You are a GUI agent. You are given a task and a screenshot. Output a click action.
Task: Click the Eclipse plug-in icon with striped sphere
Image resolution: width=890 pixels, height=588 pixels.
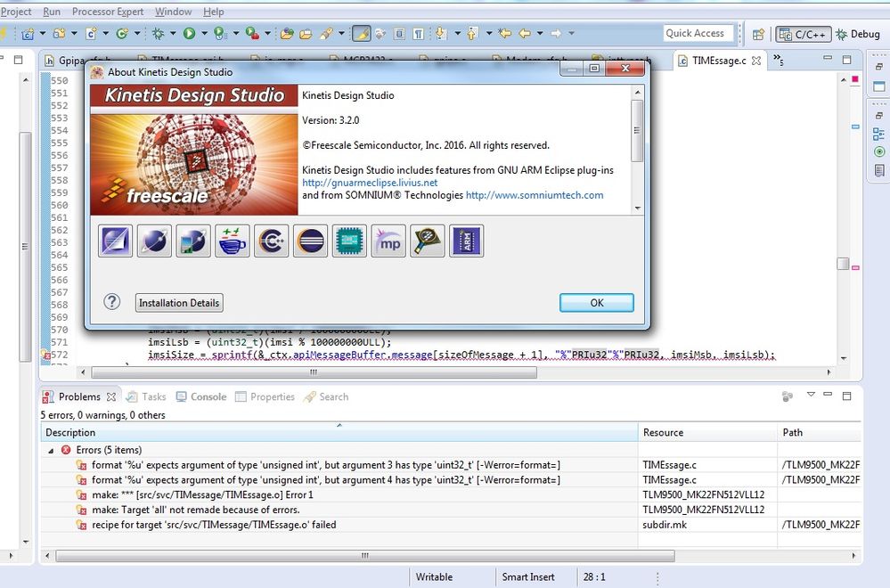pyautogui.click(x=311, y=241)
